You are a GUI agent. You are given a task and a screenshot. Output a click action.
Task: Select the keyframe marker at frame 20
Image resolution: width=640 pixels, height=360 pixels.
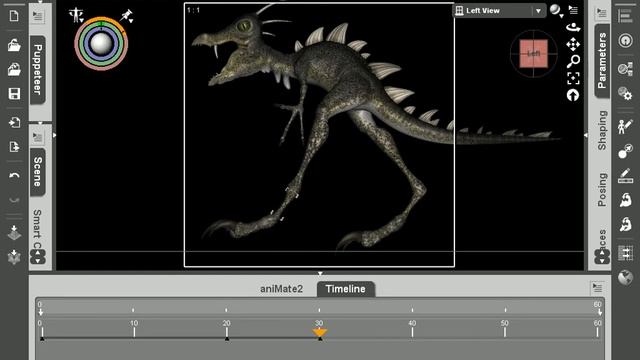(x=227, y=339)
